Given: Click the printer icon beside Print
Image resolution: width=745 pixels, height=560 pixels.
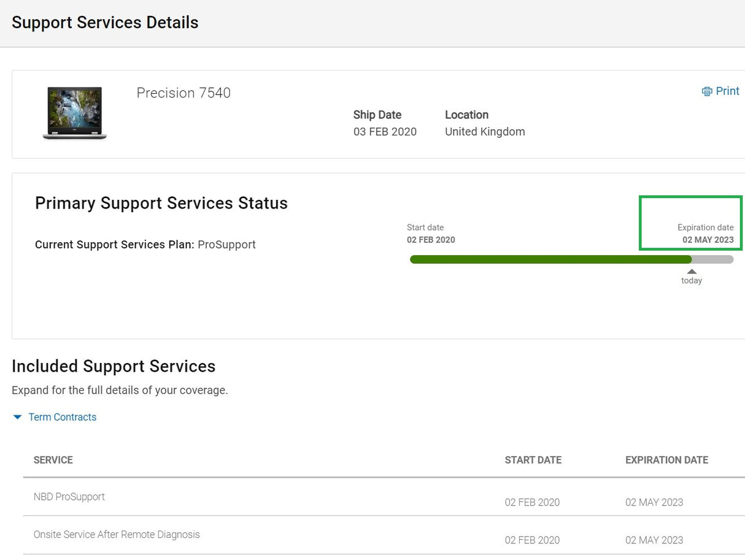Looking at the screenshot, I should (707, 91).
